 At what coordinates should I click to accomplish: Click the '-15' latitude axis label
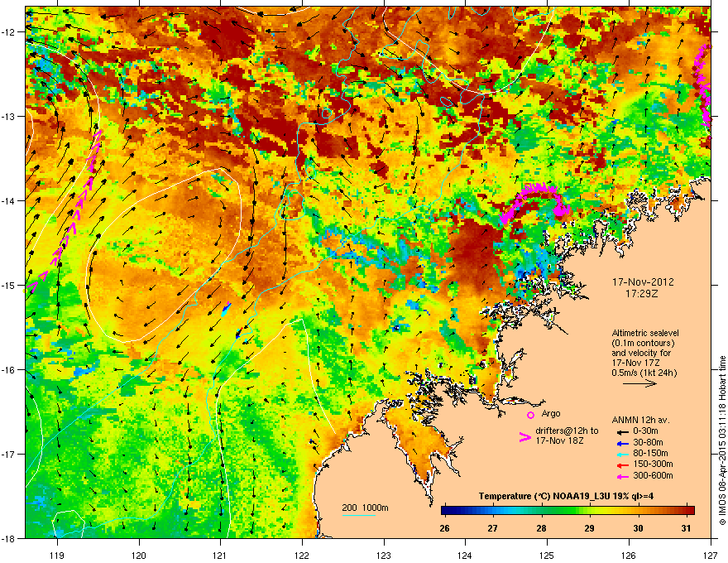[8, 285]
